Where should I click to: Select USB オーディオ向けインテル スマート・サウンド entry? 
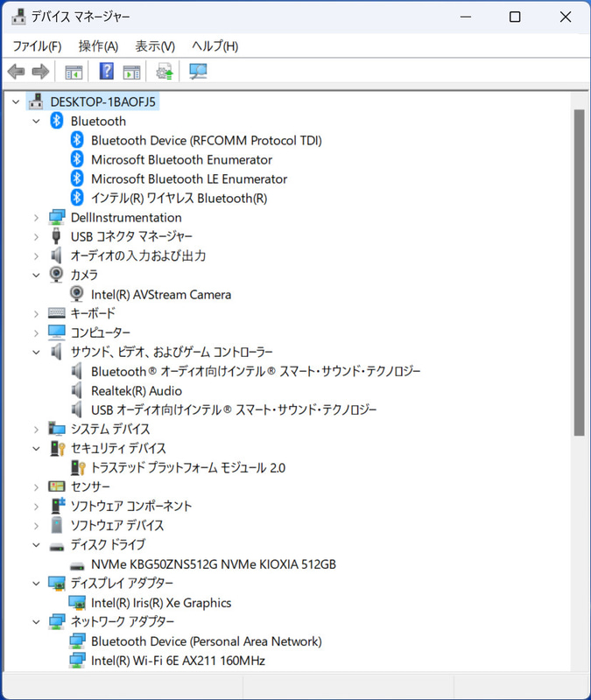click(234, 409)
